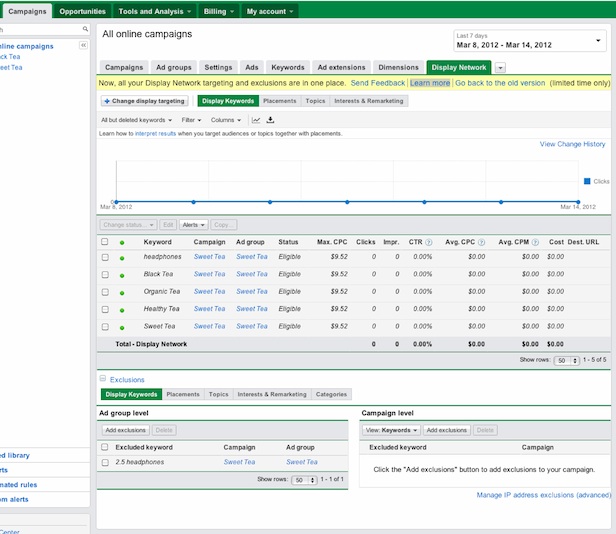This screenshot has width=616, height=534.
Task: Check the headphones keyword row checkbox
Action: coord(105,257)
